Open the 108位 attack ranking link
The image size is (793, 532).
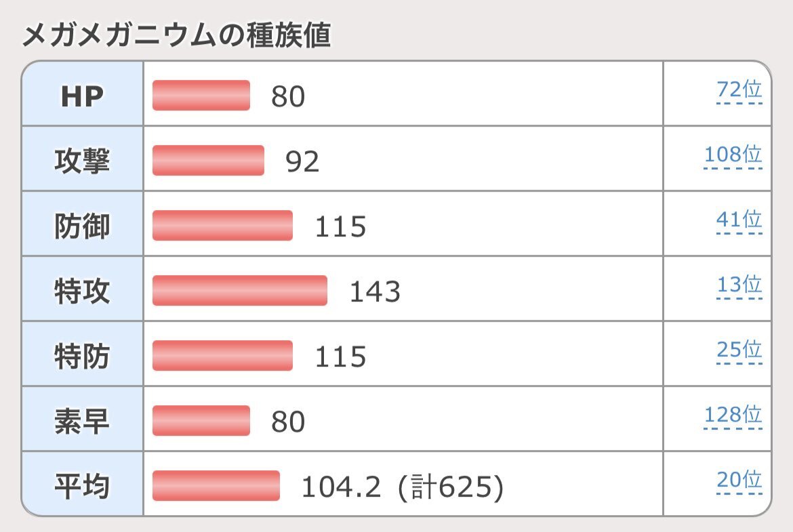pos(733,155)
